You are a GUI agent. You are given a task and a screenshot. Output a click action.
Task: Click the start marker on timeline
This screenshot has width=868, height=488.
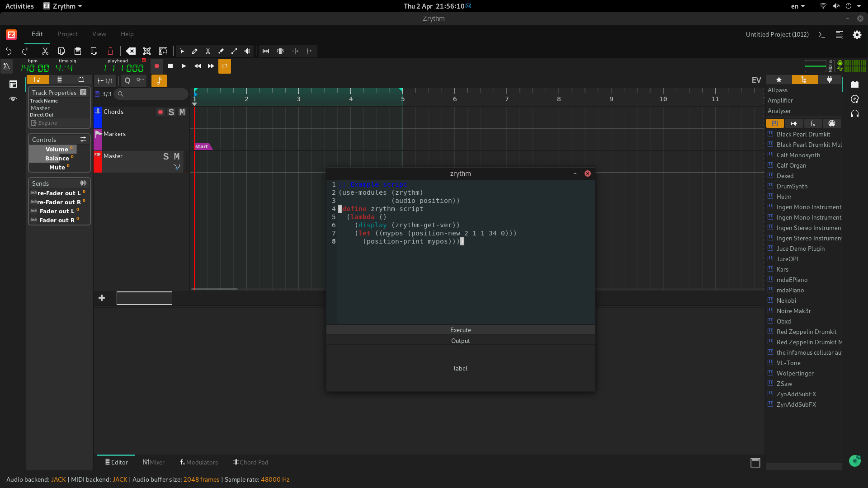coord(203,146)
